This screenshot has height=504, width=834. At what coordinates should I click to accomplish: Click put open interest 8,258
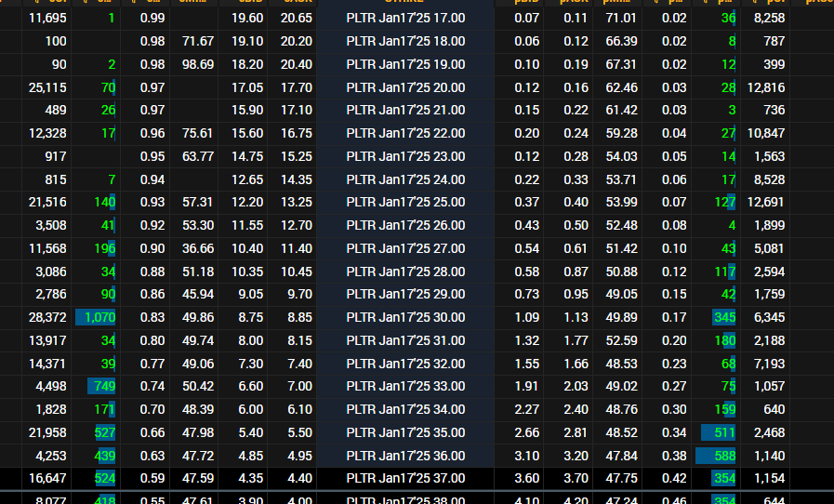[770, 18]
